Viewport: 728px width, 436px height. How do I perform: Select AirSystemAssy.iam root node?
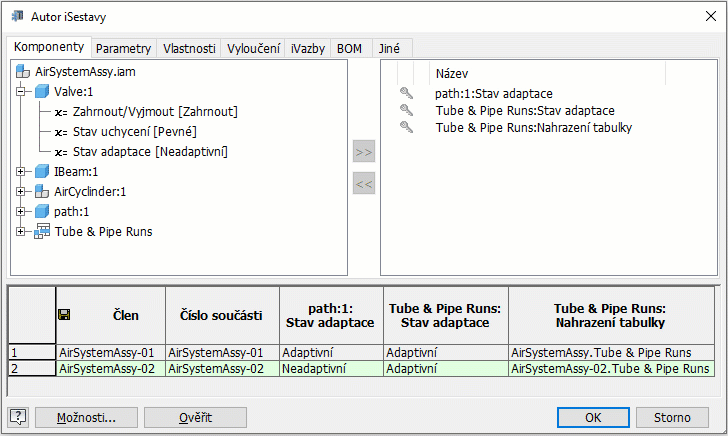(x=85, y=72)
